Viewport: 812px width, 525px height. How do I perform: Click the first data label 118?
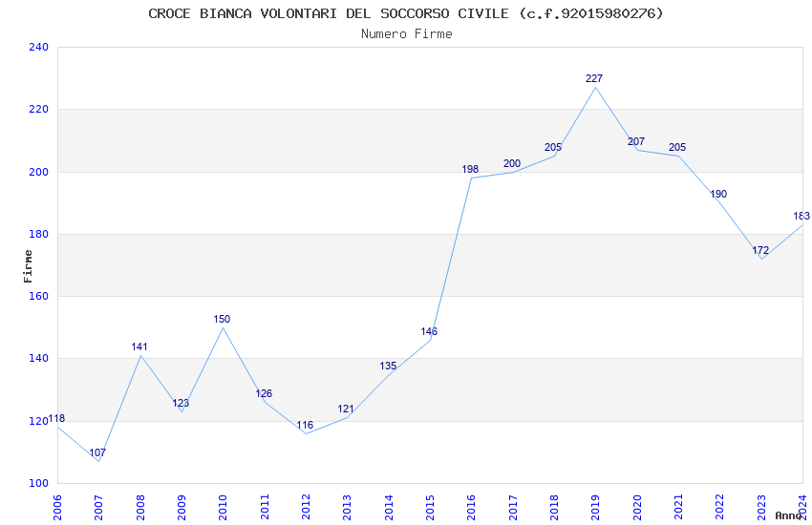click(56, 419)
